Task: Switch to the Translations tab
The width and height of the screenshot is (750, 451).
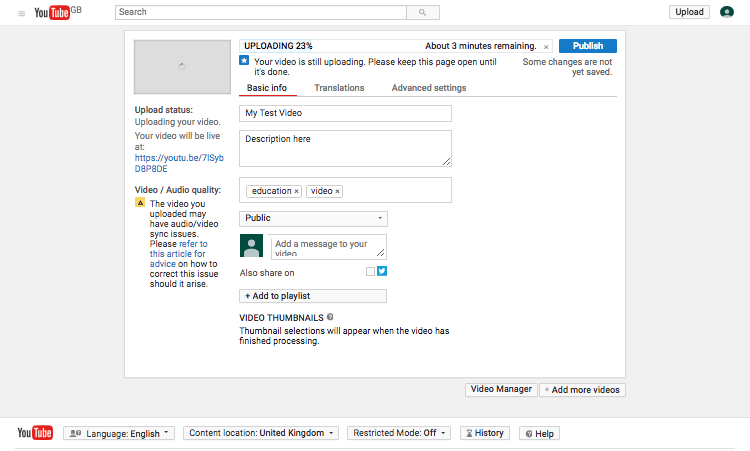Action: [x=339, y=88]
